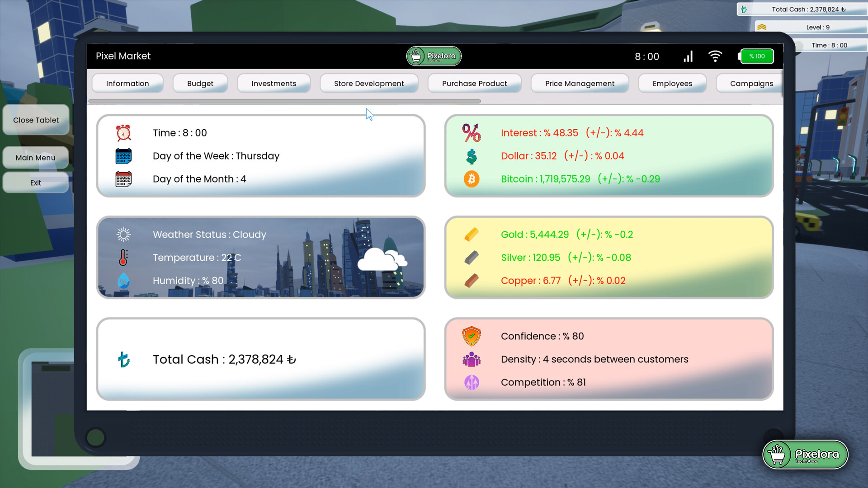Click the Confidence shield icon
Image resolution: width=868 pixels, height=488 pixels.
click(472, 336)
